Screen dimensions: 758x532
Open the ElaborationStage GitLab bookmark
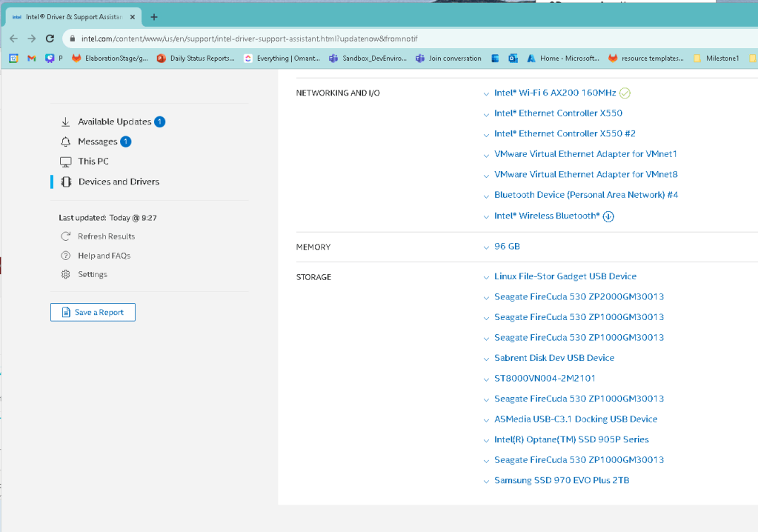click(110, 59)
